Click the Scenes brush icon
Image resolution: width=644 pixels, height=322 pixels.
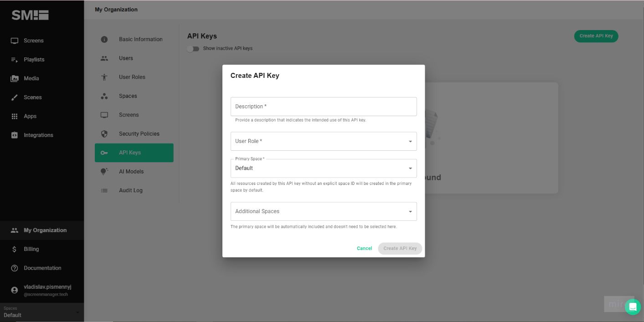(x=15, y=97)
